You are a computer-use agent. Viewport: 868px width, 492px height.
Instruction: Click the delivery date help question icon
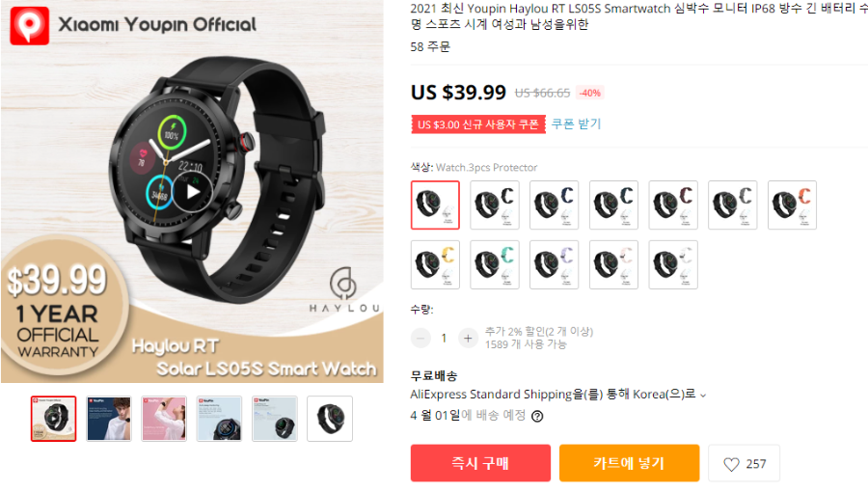pyautogui.click(x=537, y=416)
